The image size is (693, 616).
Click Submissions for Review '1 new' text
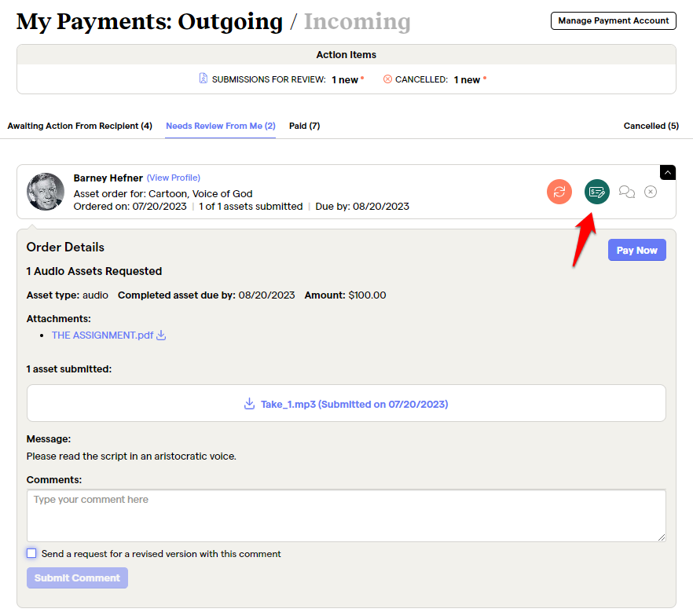pos(345,79)
